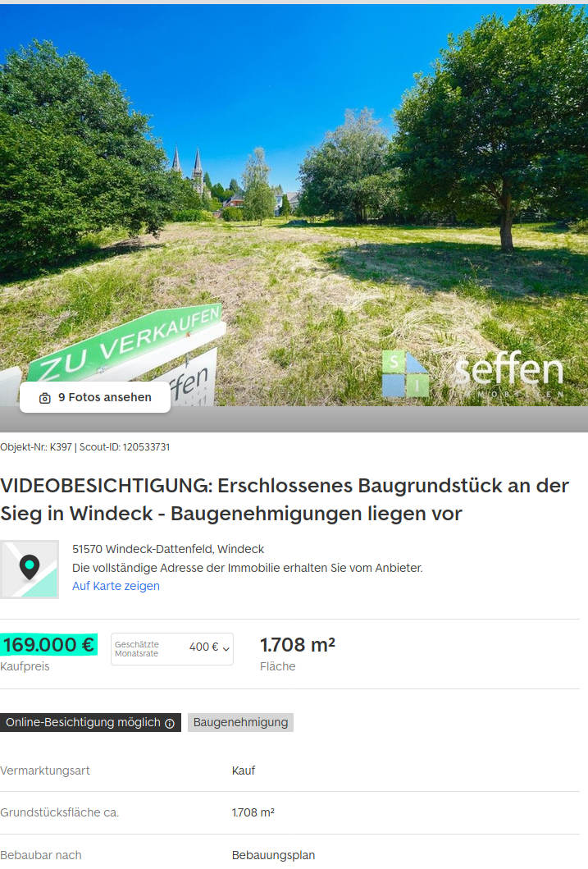
Task: Click the map pin location thumbnail
Action: 30,569
